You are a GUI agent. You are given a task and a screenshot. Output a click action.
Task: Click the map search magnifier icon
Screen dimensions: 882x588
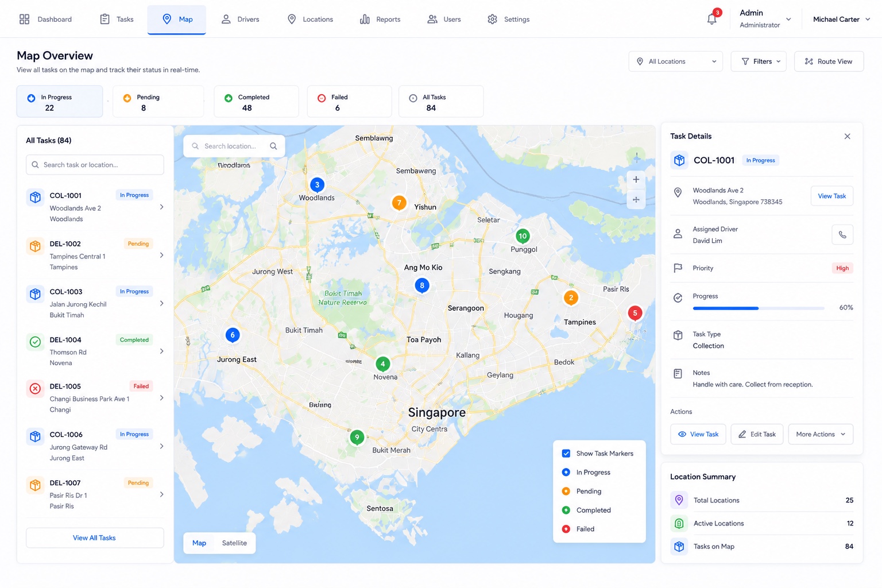tap(273, 146)
